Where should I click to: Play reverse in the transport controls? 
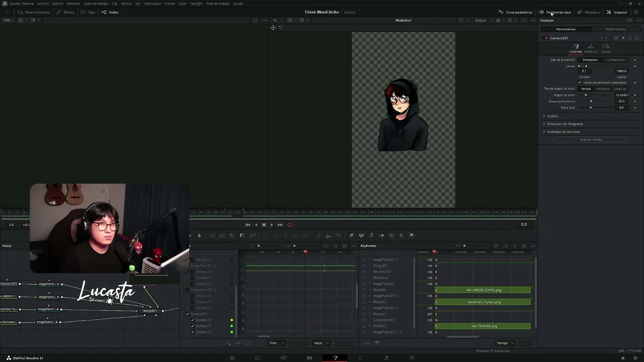(256, 225)
